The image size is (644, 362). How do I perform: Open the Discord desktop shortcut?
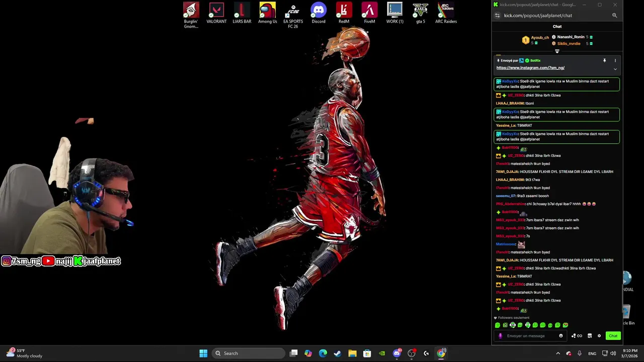318,13
